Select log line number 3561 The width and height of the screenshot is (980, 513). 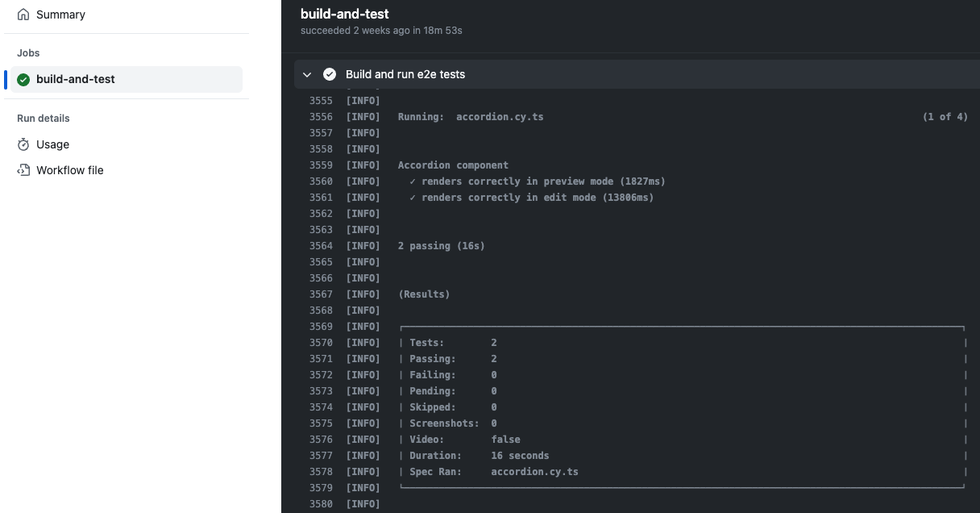(x=321, y=198)
